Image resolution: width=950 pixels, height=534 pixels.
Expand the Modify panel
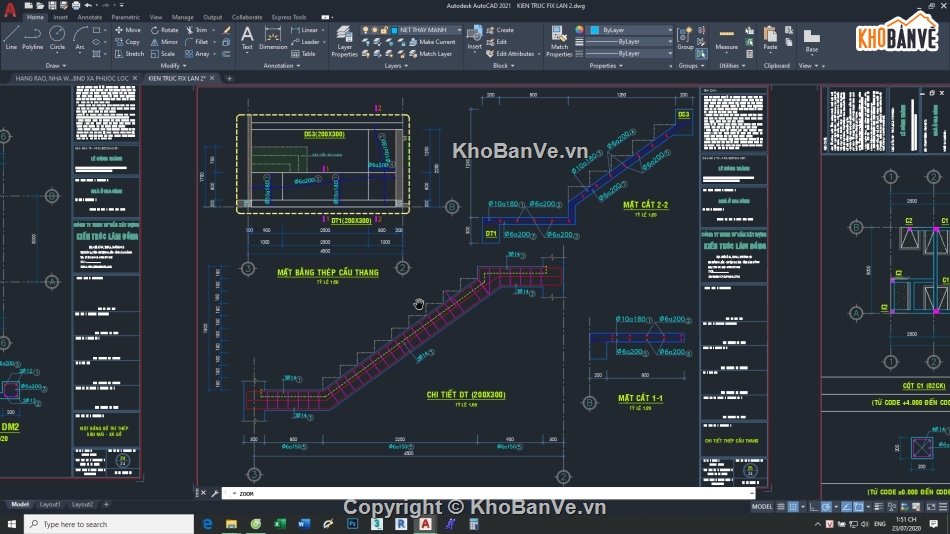pos(173,65)
